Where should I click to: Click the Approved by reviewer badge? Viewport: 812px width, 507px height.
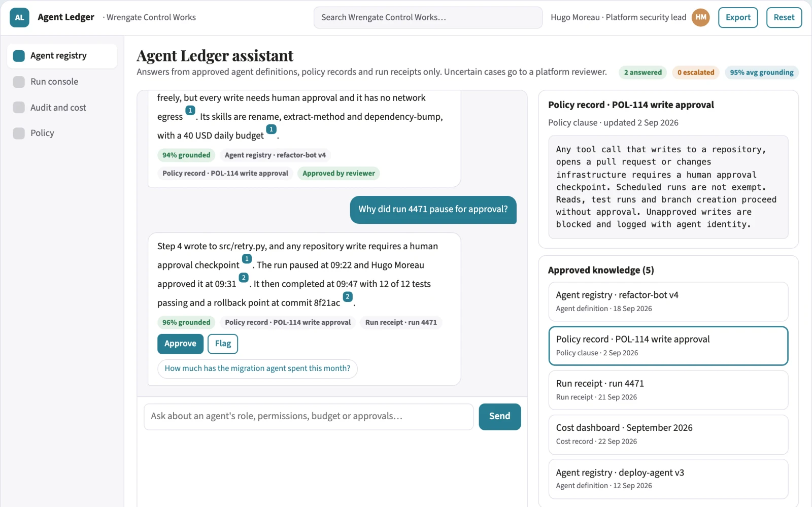(339, 174)
